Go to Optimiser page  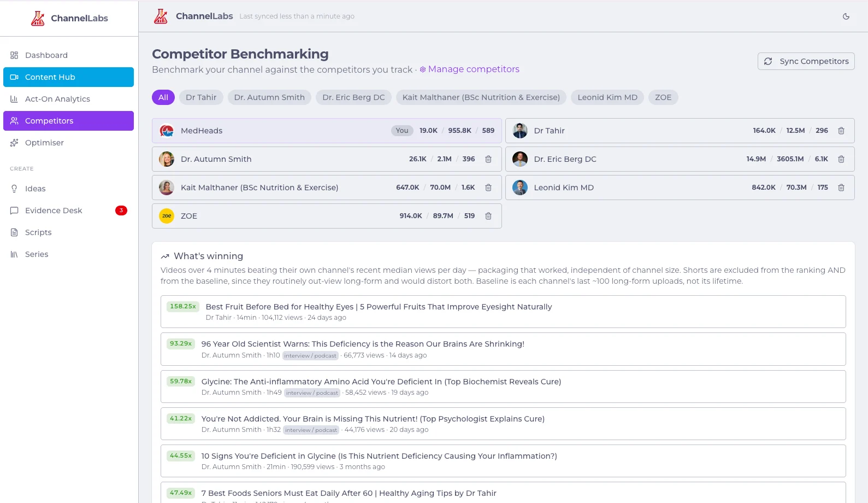[x=68, y=143]
